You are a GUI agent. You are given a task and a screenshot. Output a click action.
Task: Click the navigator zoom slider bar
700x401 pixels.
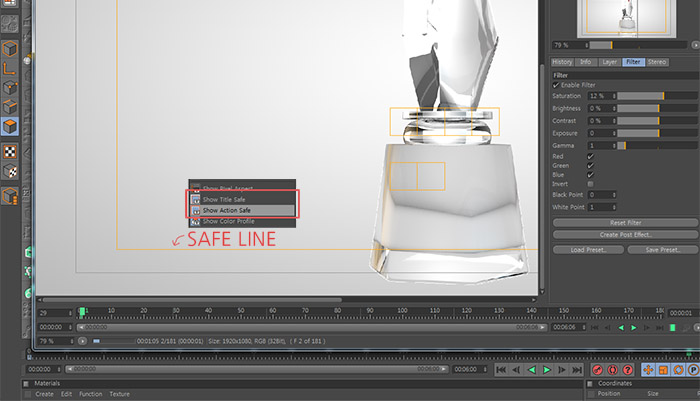[638, 45]
